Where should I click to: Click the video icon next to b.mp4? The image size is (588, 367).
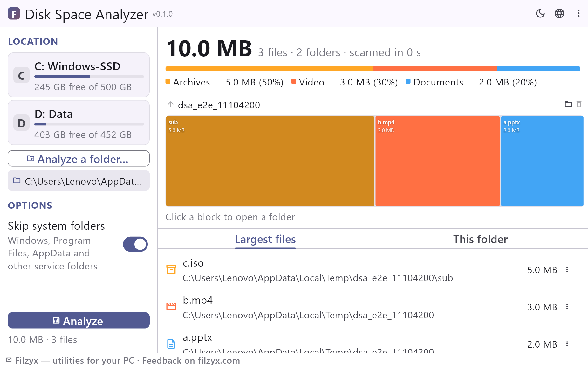point(171,307)
